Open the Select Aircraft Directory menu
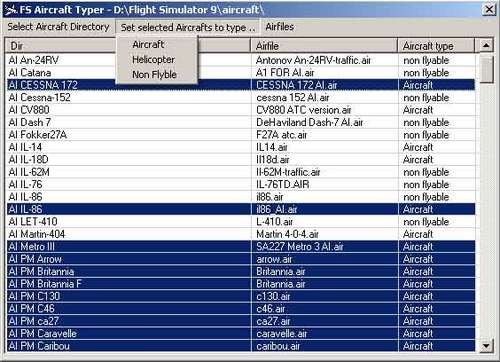Image resolution: width=500 pixels, height=362 pixels. point(58,27)
